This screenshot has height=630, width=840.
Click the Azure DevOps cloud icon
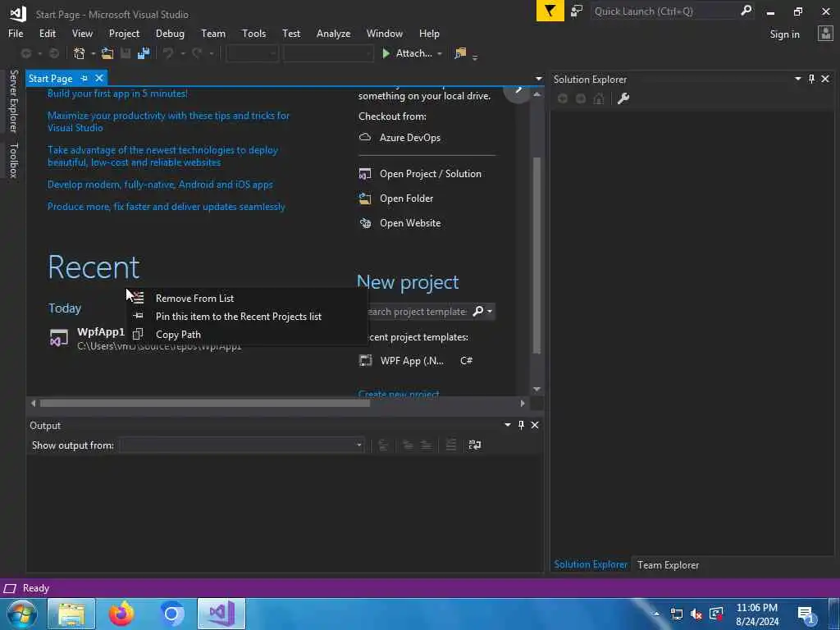point(365,137)
